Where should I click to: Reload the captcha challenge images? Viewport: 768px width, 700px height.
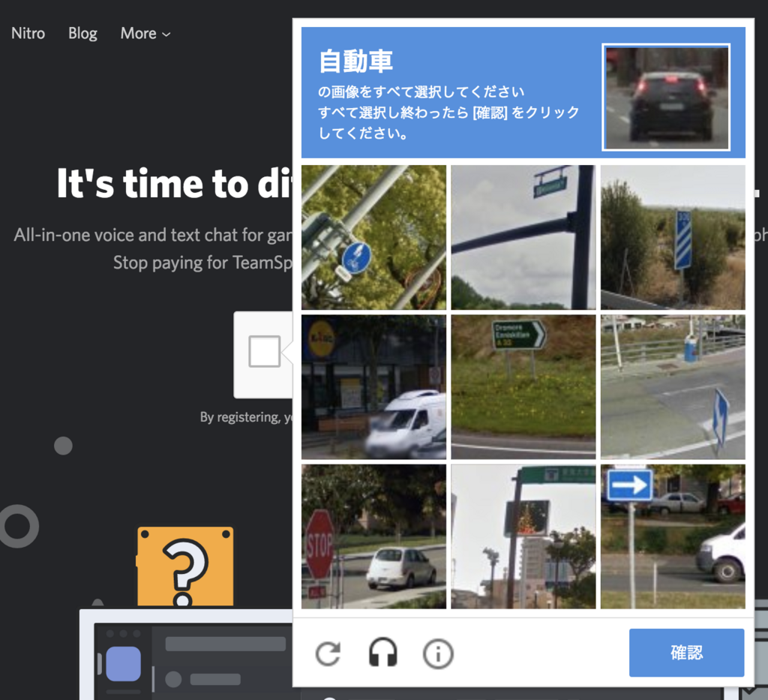point(328,653)
